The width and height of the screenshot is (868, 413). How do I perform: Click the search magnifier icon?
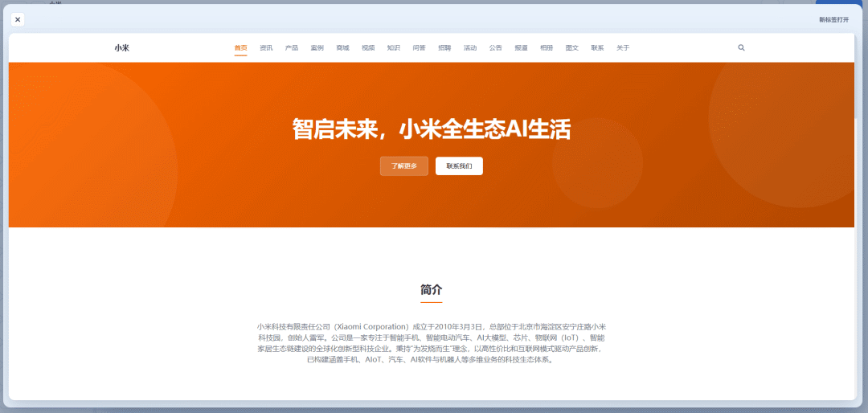[x=741, y=47]
